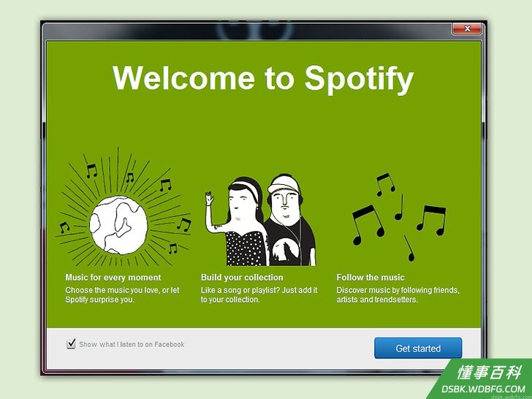Click the Get started button

point(418,348)
